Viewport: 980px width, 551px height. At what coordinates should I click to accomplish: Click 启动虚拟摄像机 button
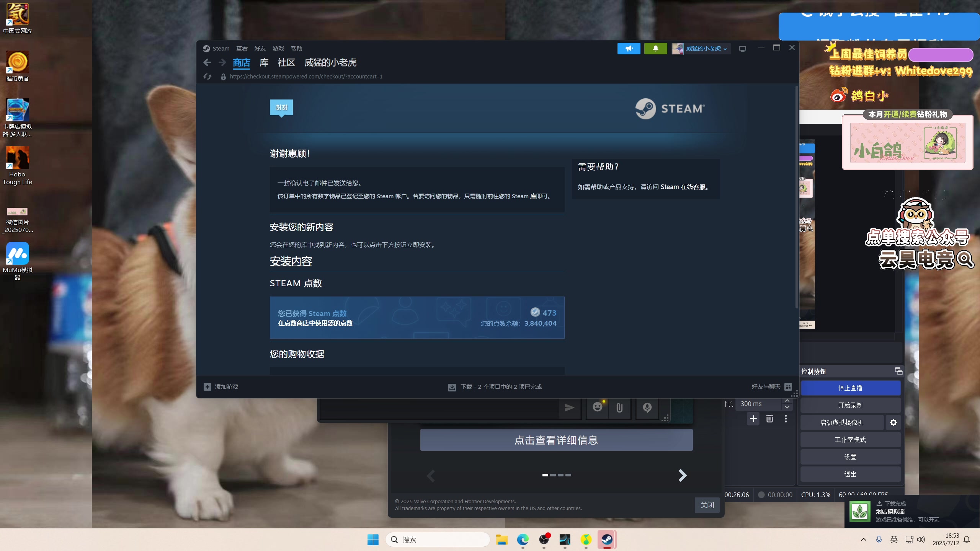(842, 422)
